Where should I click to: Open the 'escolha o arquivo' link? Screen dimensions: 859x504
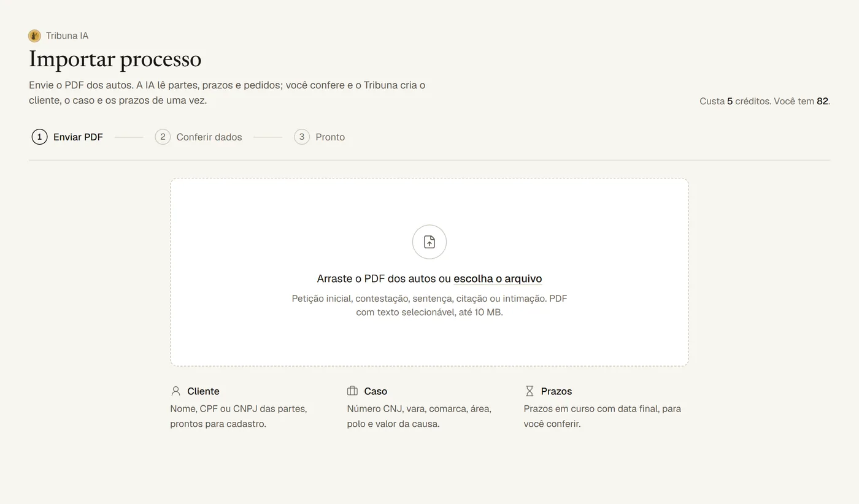498,278
